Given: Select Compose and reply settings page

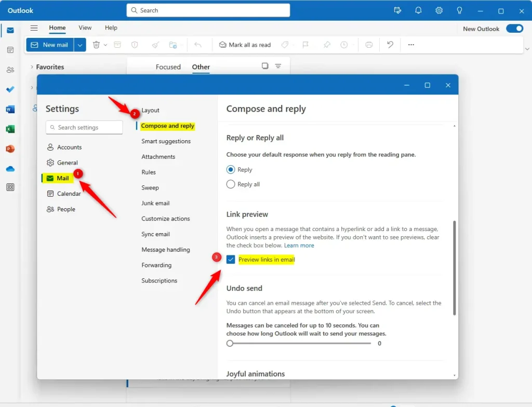Looking at the screenshot, I should point(168,126).
